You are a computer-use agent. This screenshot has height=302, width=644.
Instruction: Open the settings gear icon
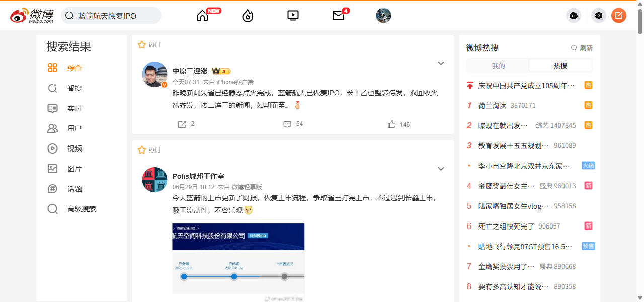(x=599, y=16)
